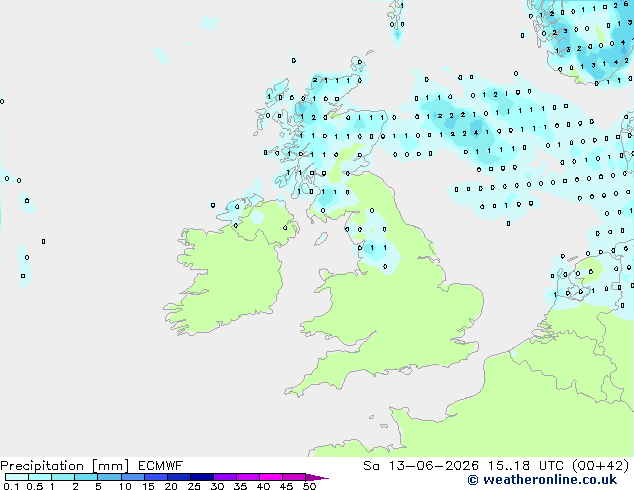Click the '40' legend scale value
The image size is (634, 490).
263,486
